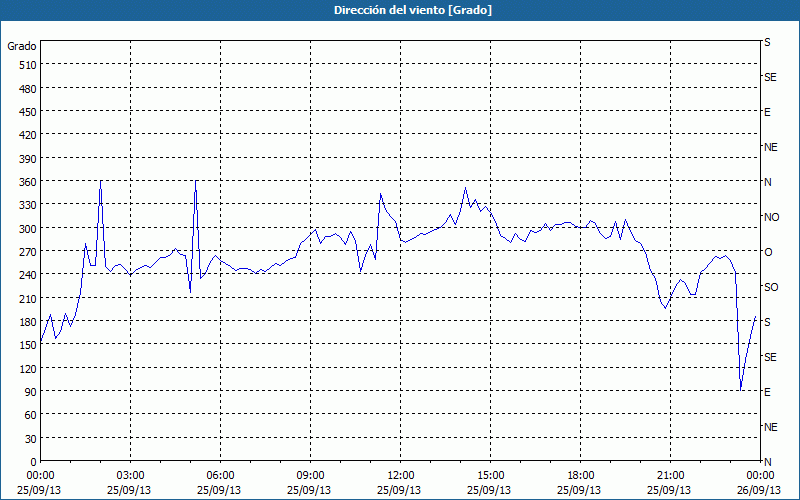Click the 90 degree axis label

(x=31, y=392)
